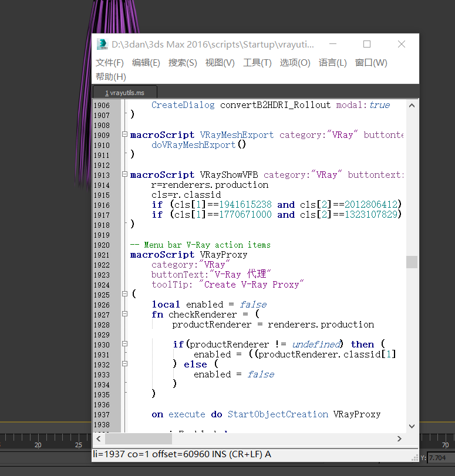455x476 pixels.
Task: Click the vertical scrollbar up arrow
Action: coord(412,106)
